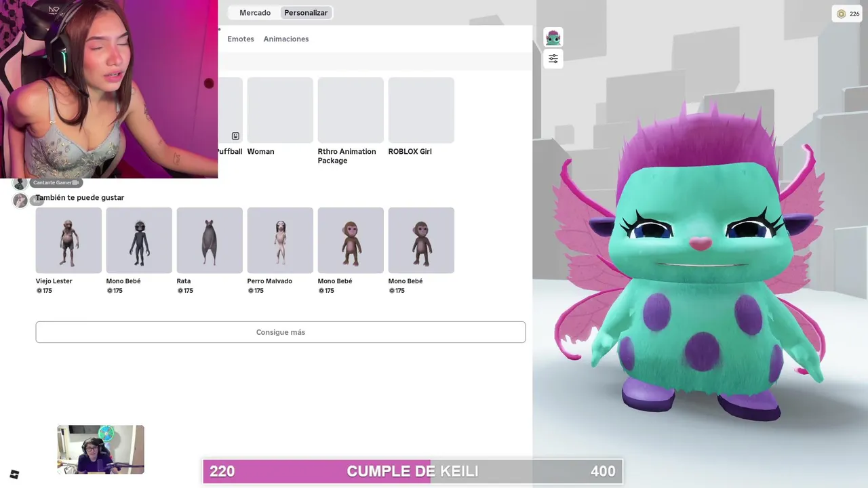
Task: Click the Perro Malvado label
Action: click(270, 281)
